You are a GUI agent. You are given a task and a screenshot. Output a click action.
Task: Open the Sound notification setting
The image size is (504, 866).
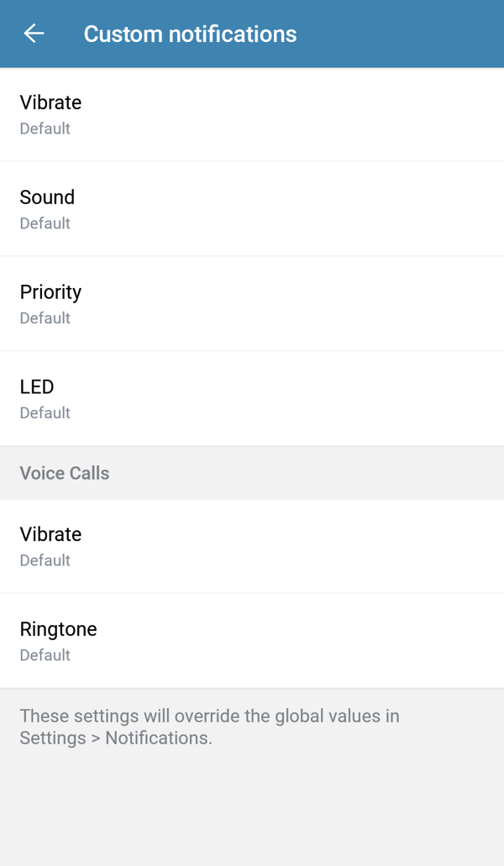coord(48,197)
